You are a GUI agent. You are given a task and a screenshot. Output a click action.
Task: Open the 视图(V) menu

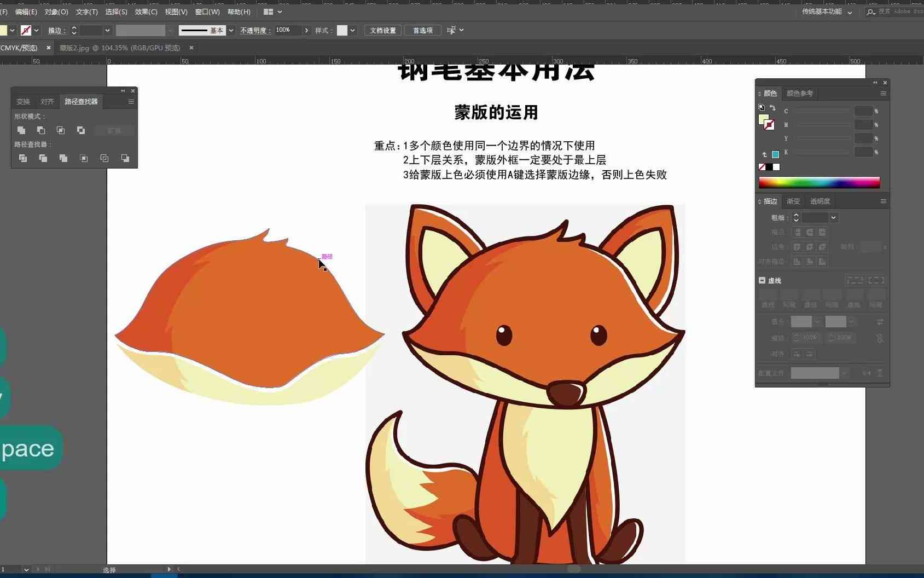pos(176,11)
